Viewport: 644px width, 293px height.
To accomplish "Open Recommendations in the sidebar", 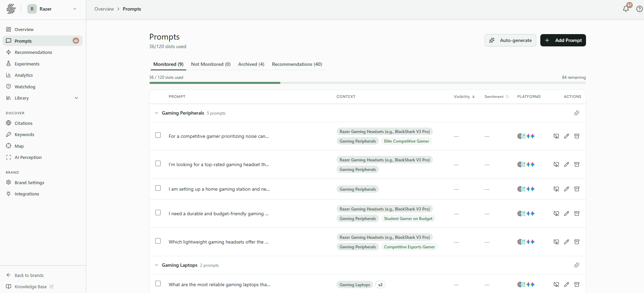I will pos(43,52).
